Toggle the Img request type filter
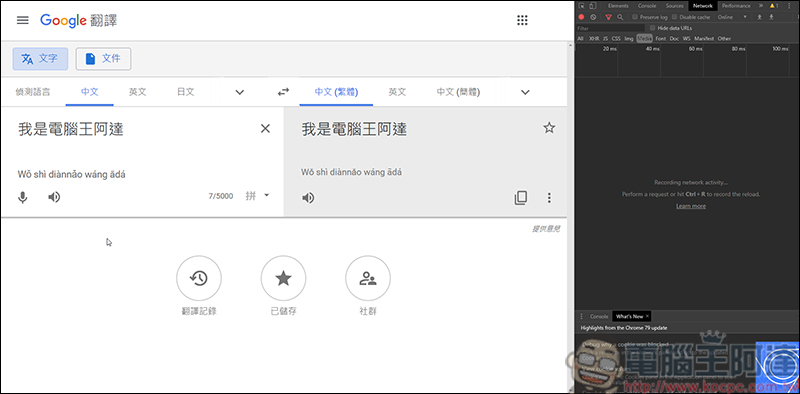800x394 pixels. tap(629, 38)
